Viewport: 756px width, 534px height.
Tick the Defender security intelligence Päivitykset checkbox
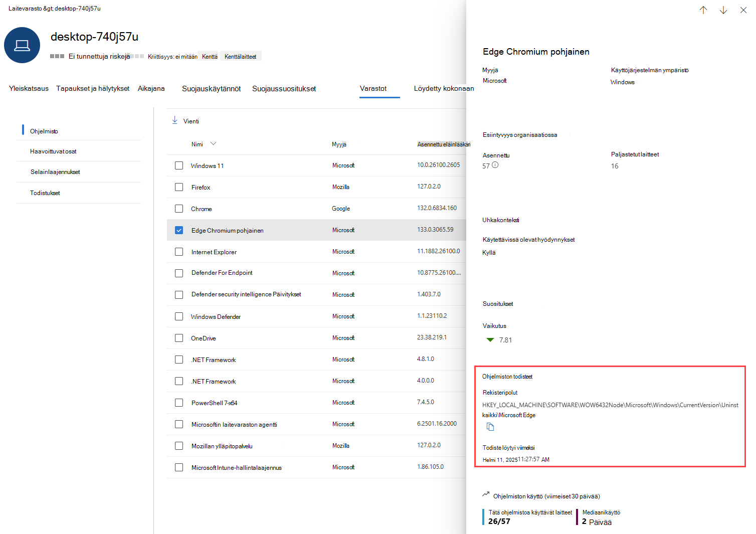point(179,295)
